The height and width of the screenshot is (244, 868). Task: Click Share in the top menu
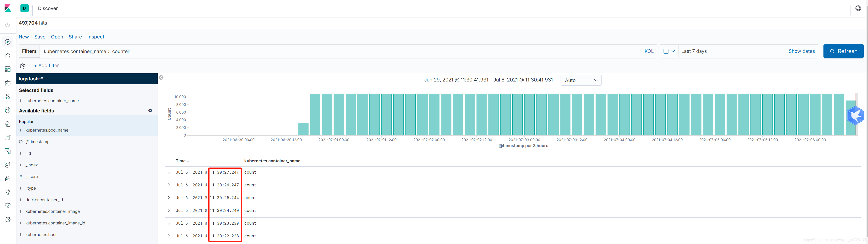[75, 37]
